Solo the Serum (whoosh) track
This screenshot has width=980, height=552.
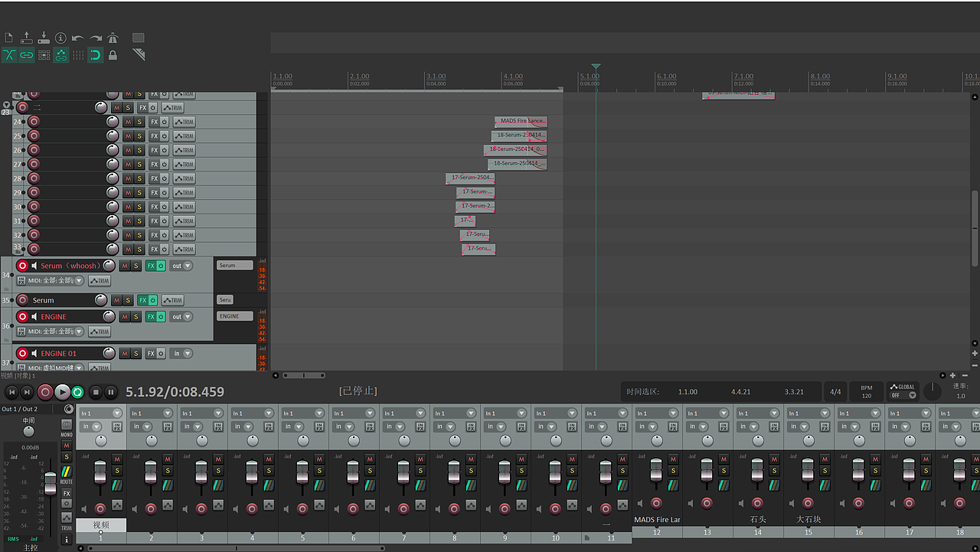(x=136, y=266)
